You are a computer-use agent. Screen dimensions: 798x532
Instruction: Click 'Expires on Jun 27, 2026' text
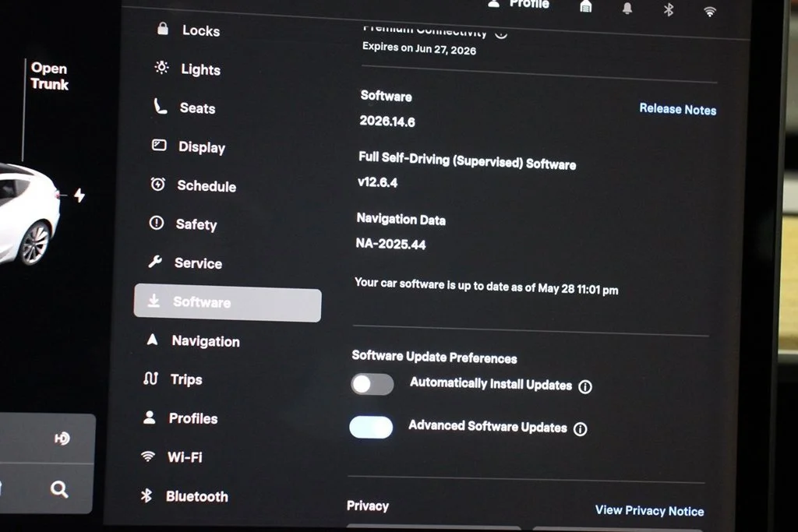(x=419, y=48)
